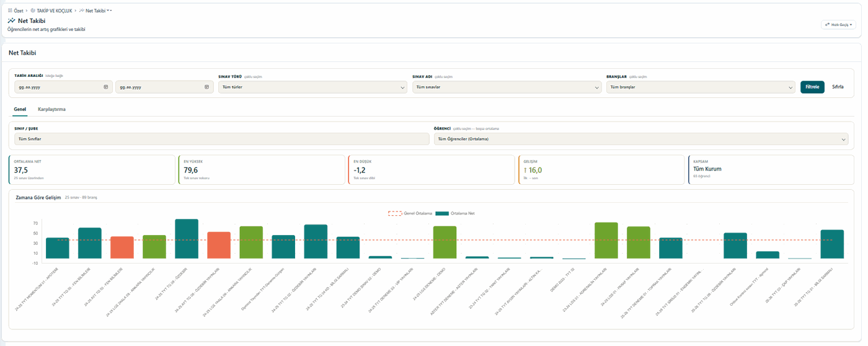Open calendar picker on end date field
Image resolution: width=868 pixels, height=346 pixels.
coord(207,87)
